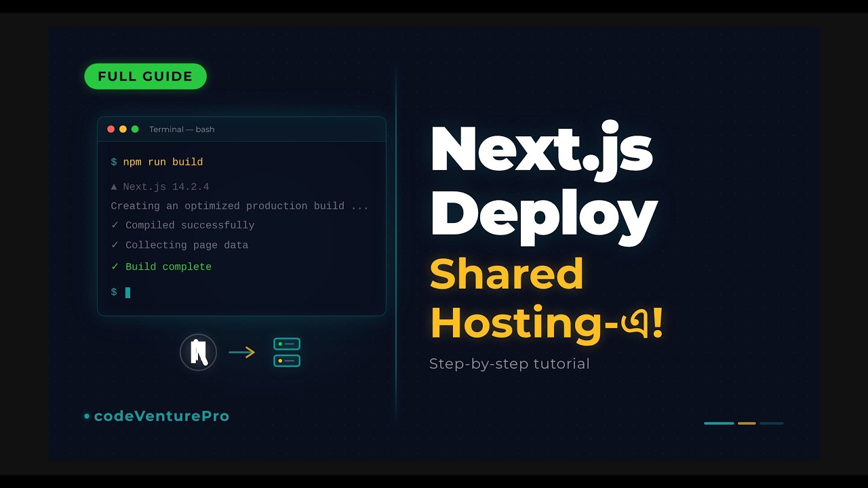Click the green 'Build complete' line
Image resolution: width=868 pixels, height=488 pixels.
click(x=161, y=266)
